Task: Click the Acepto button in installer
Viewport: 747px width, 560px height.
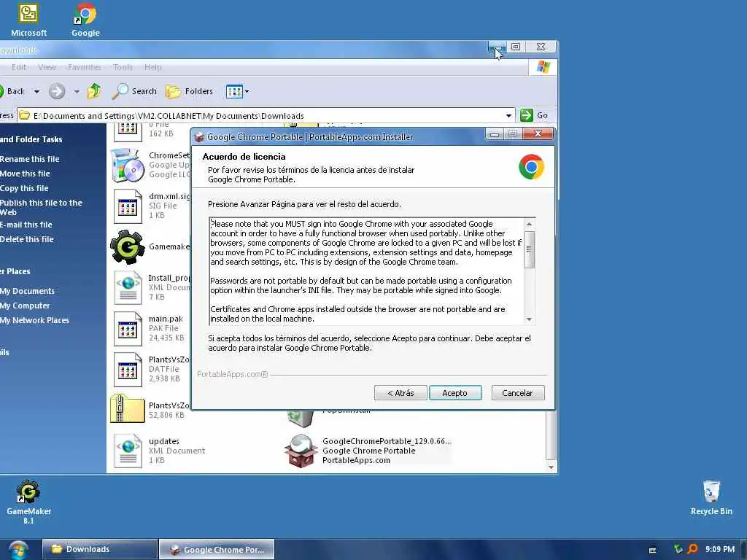Action: tap(455, 393)
